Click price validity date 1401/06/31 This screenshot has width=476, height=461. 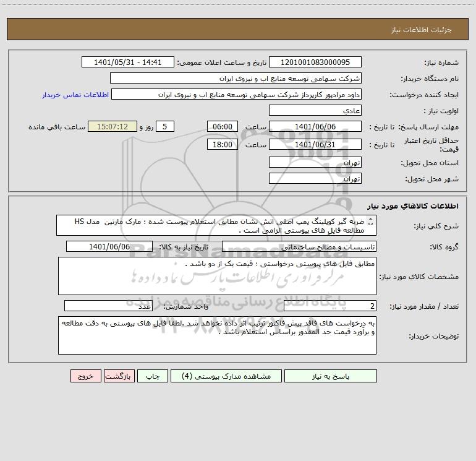[315, 144]
